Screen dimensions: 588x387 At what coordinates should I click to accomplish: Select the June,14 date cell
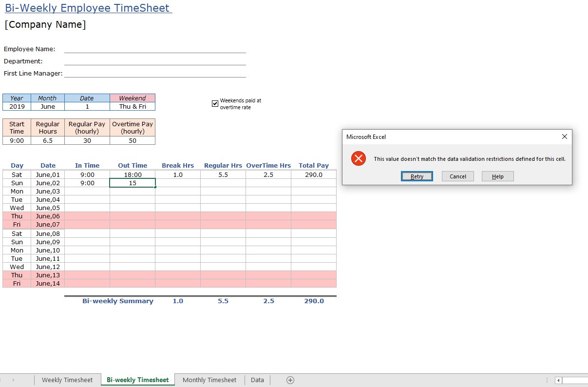click(48, 283)
